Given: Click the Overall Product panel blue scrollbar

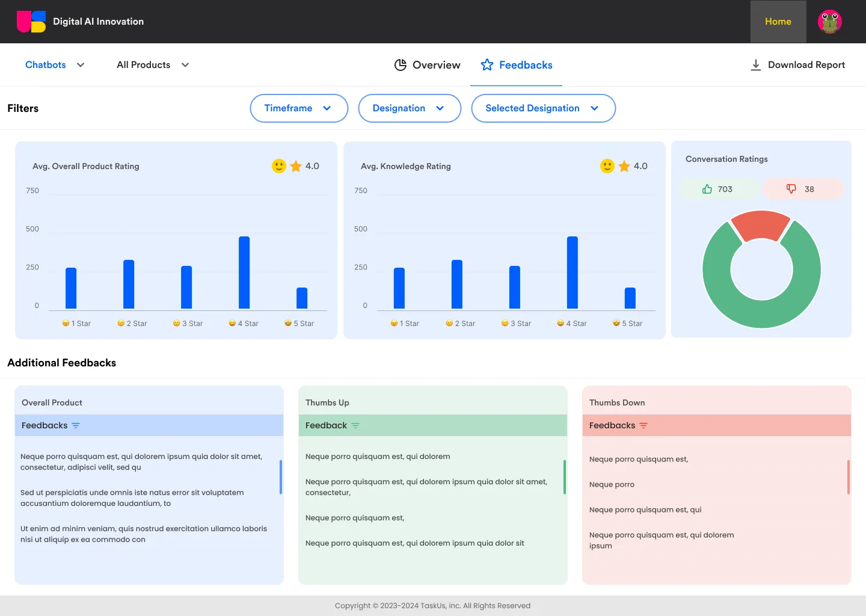Looking at the screenshot, I should 281,477.
